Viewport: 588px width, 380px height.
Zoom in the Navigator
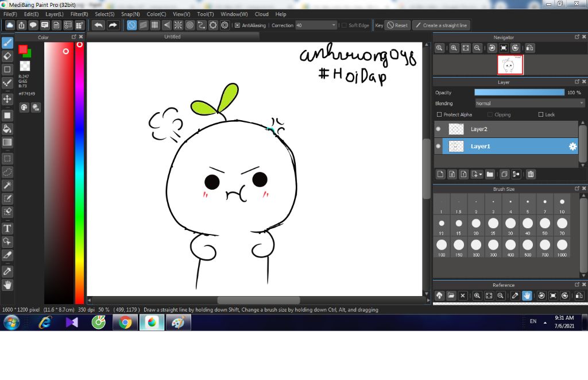pyautogui.click(x=454, y=48)
